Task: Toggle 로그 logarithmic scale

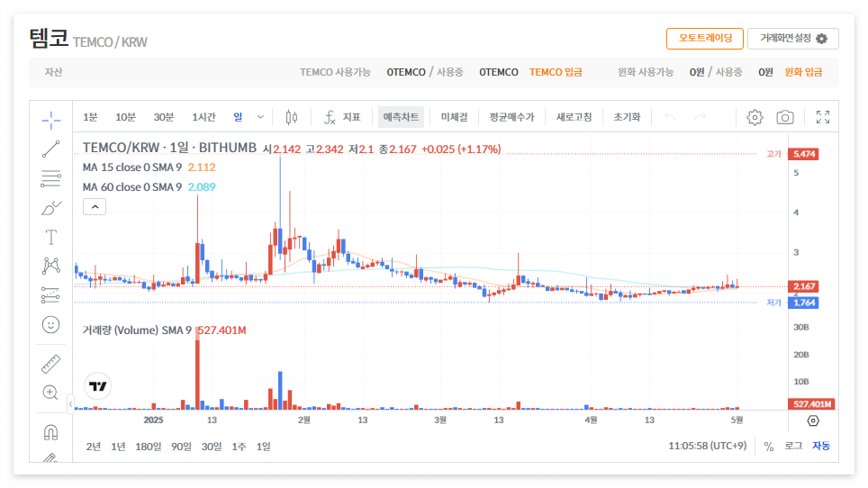Action: coord(793,446)
